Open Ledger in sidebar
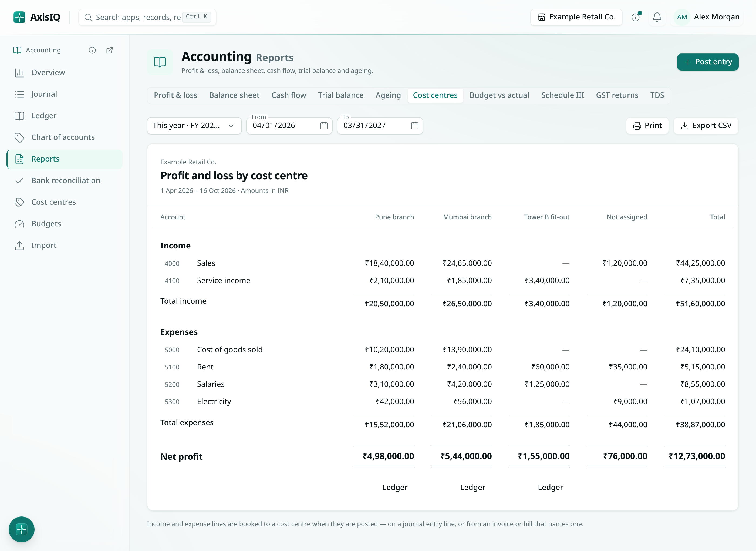 click(65, 116)
